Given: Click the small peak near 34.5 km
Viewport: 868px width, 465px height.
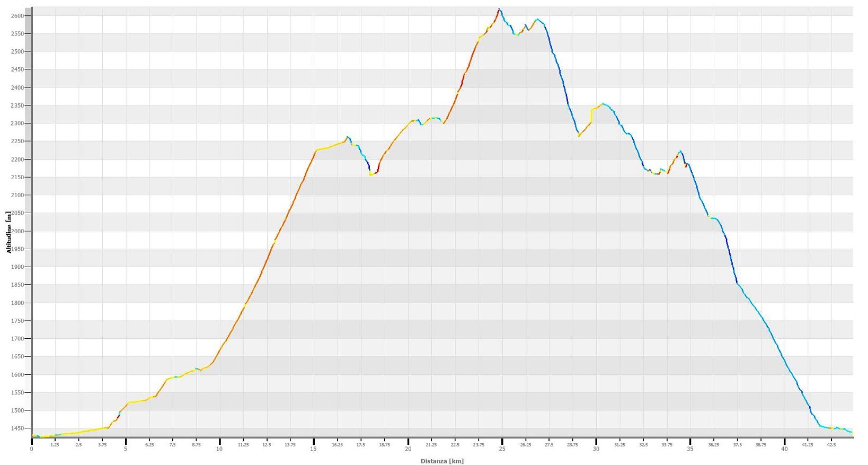Looking at the screenshot, I should 680,152.
